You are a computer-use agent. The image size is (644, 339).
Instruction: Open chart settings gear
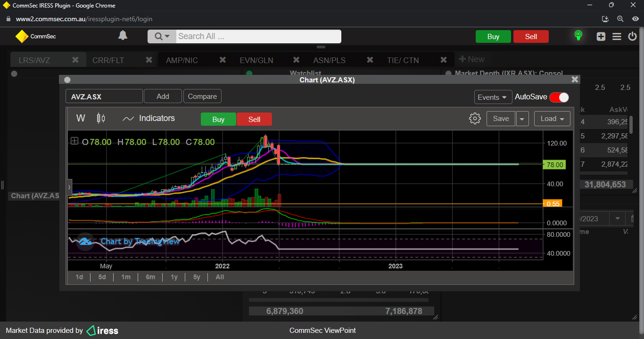pyautogui.click(x=475, y=119)
